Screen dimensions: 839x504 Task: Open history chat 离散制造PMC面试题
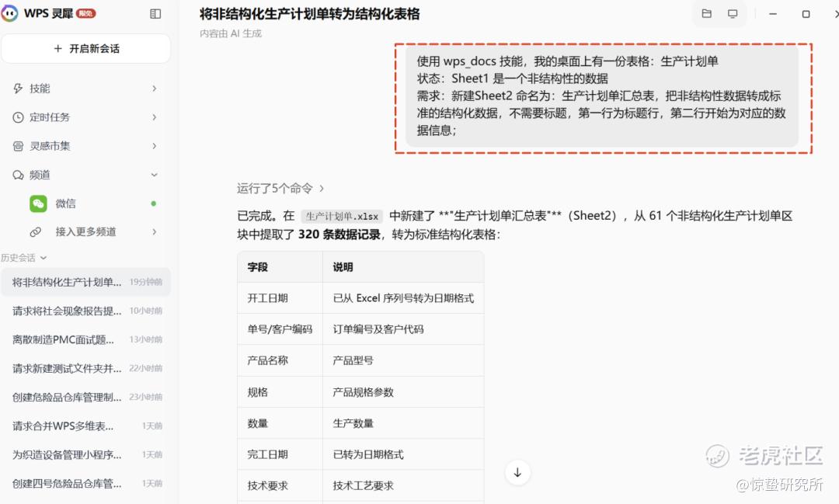click(85, 339)
